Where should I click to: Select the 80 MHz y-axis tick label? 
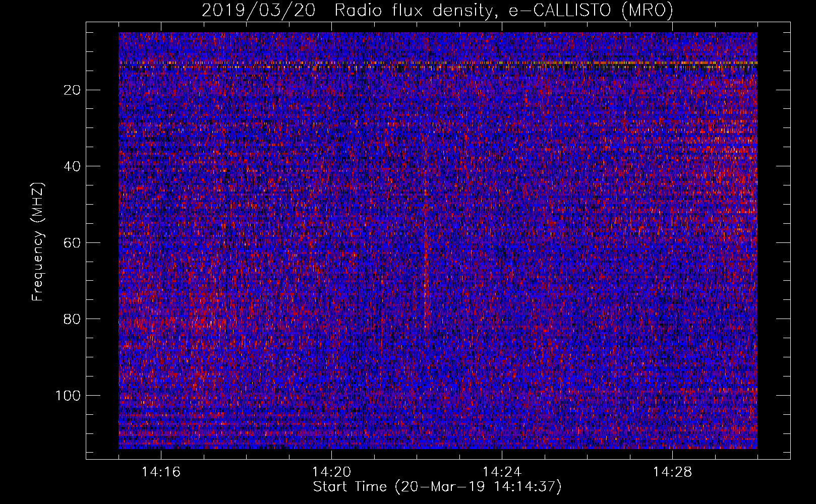(73, 319)
